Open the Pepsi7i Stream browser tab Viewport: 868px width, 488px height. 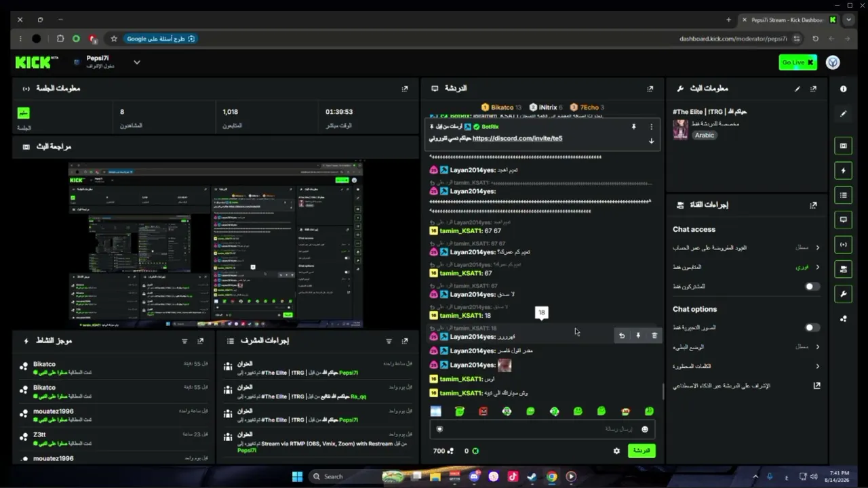(x=789, y=20)
